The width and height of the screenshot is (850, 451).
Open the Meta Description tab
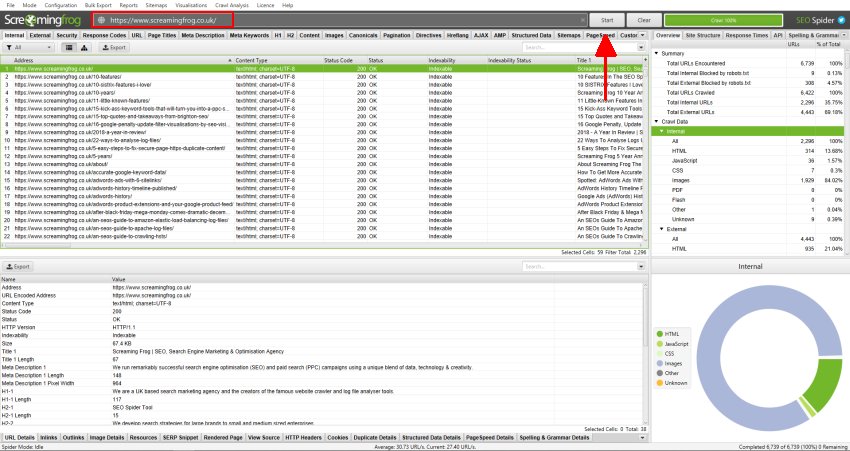pyautogui.click(x=203, y=35)
